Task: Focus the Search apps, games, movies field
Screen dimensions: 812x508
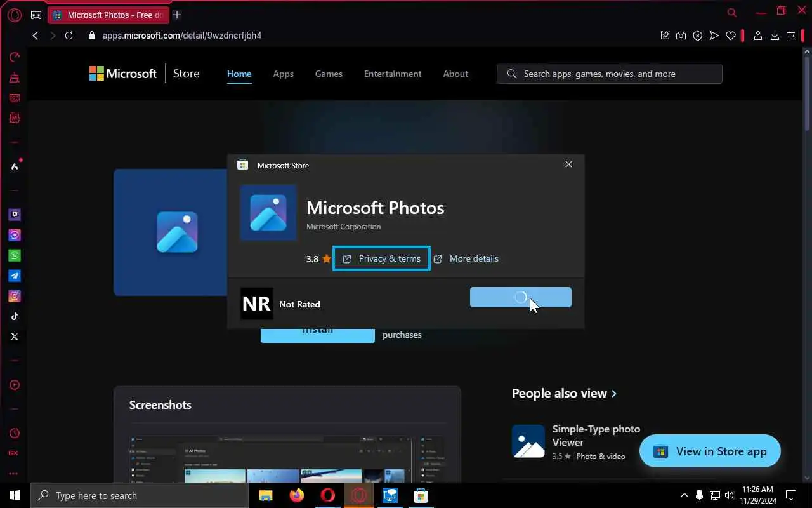Action: 610,74
